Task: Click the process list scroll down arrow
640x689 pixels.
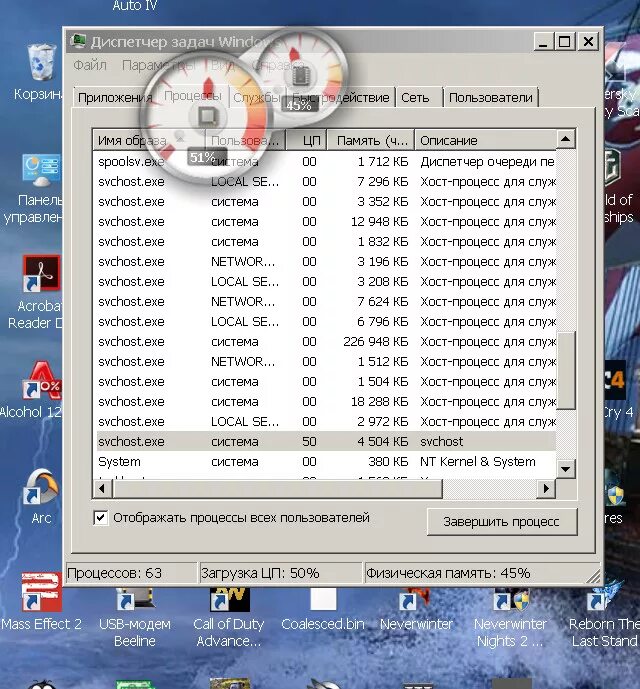Action: 566,469
